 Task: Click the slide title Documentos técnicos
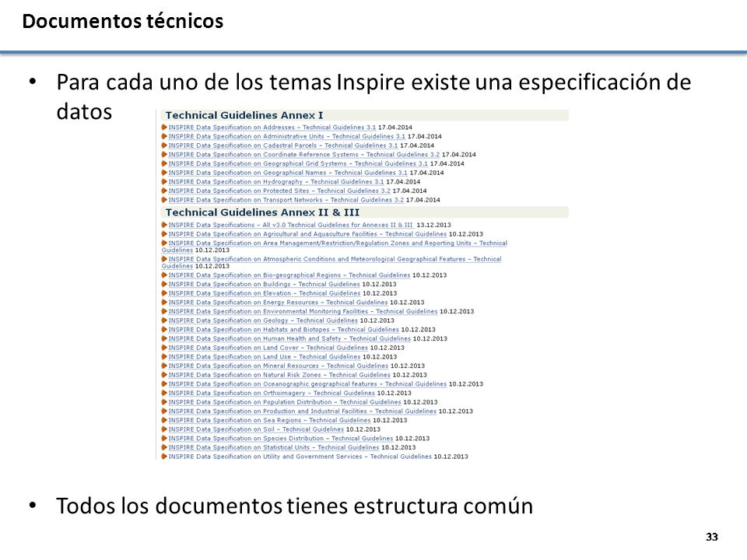coord(123,22)
